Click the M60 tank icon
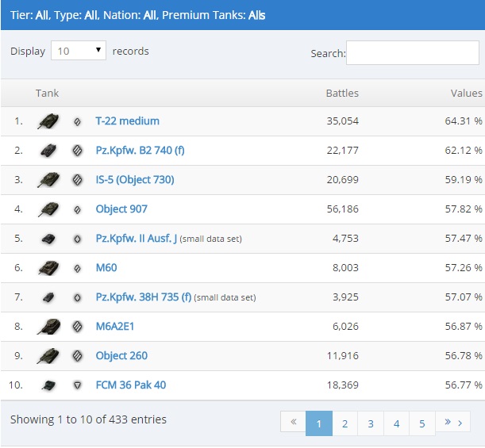 [x=48, y=268]
